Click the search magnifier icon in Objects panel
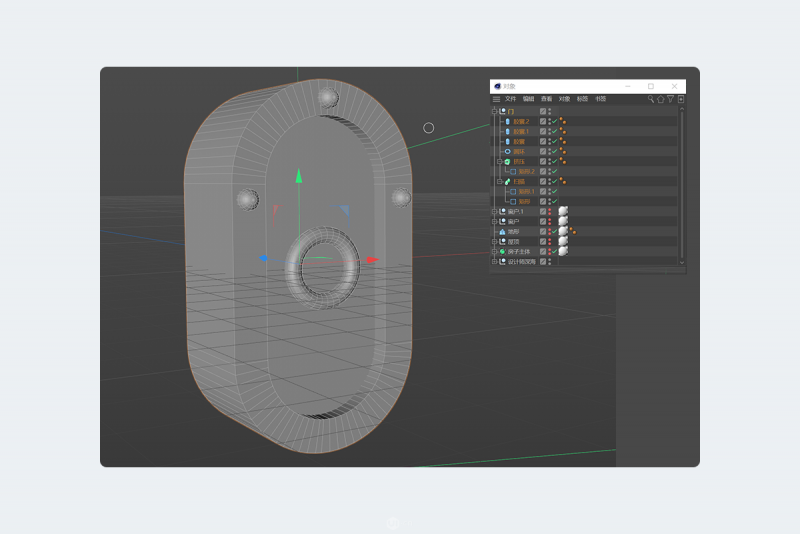 tap(651, 99)
